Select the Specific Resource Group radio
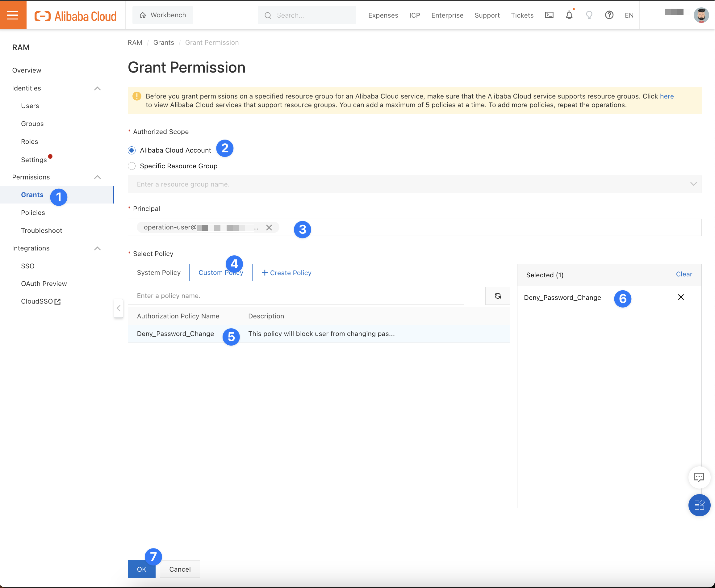The width and height of the screenshot is (715, 588). (132, 166)
